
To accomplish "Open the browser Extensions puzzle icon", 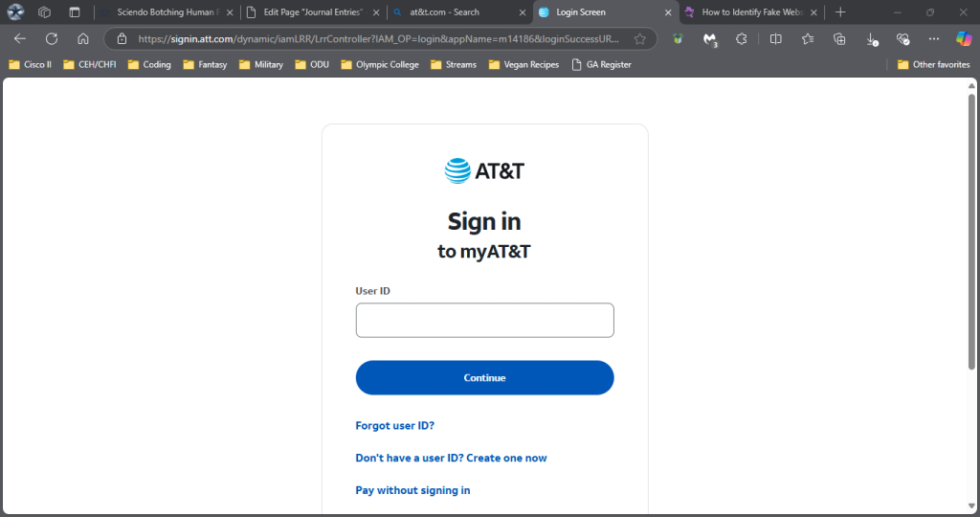I will click(742, 38).
